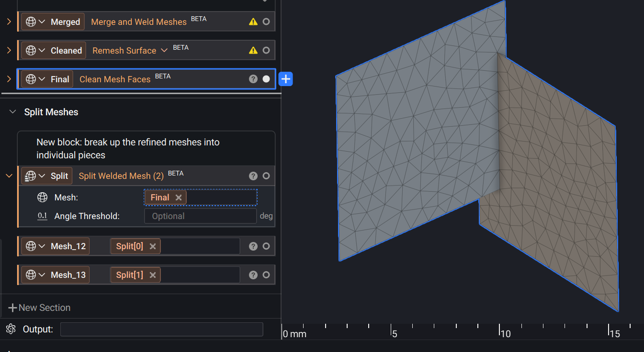644x352 pixels.
Task: Expand the Merged block row
Action: pyautogui.click(x=9, y=22)
